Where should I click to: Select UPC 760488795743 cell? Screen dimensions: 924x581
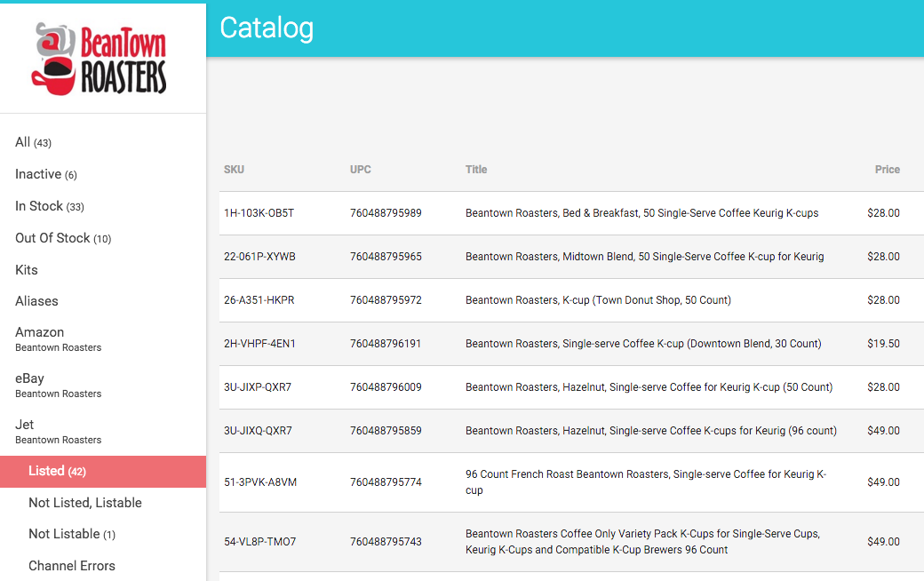pyautogui.click(x=386, y=542)
